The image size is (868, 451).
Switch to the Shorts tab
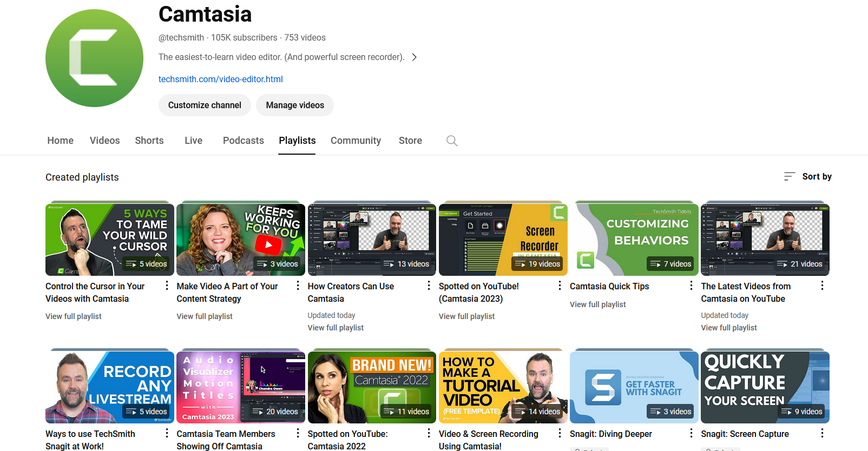[x=149, y=141]
